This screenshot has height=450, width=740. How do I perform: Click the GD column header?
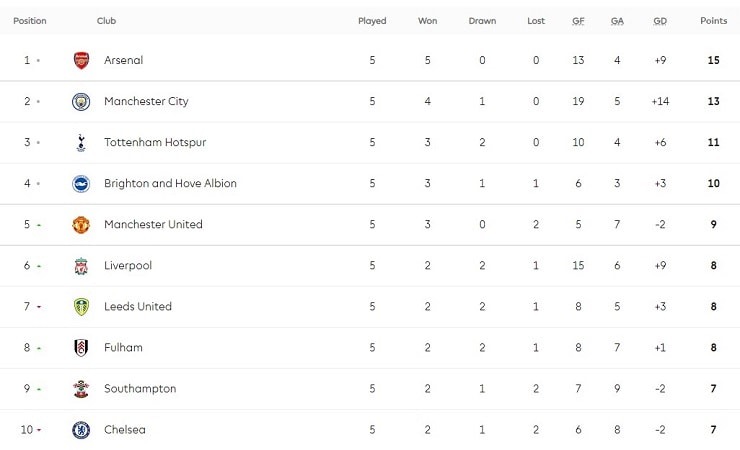(x=660, y=21)
